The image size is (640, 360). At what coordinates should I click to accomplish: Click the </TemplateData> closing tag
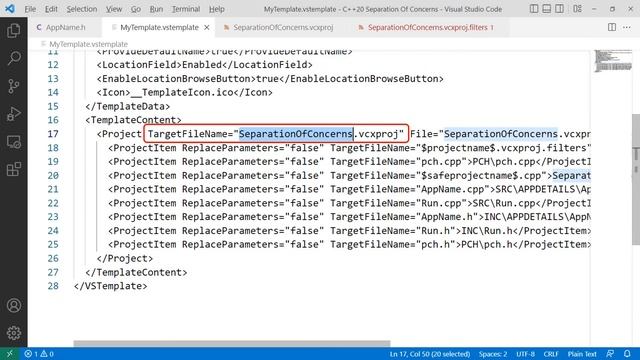pos(127,106)
